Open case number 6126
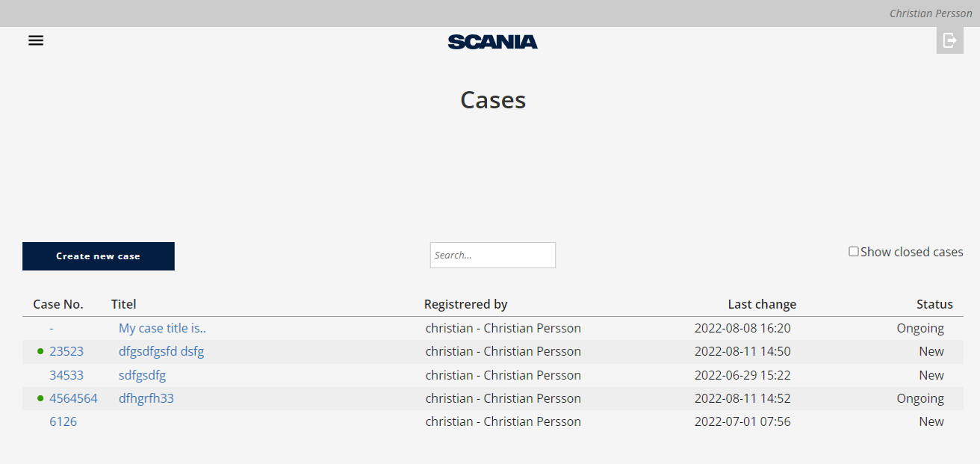The image size is (980, 464). tap(63, 421)
